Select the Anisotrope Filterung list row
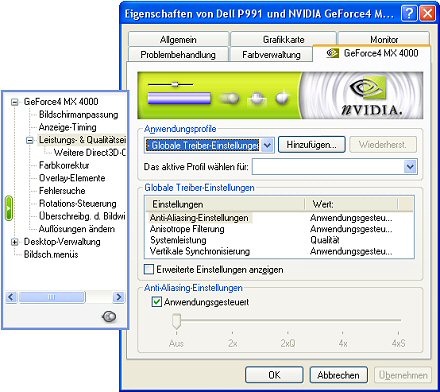 [x=279, y=229]
